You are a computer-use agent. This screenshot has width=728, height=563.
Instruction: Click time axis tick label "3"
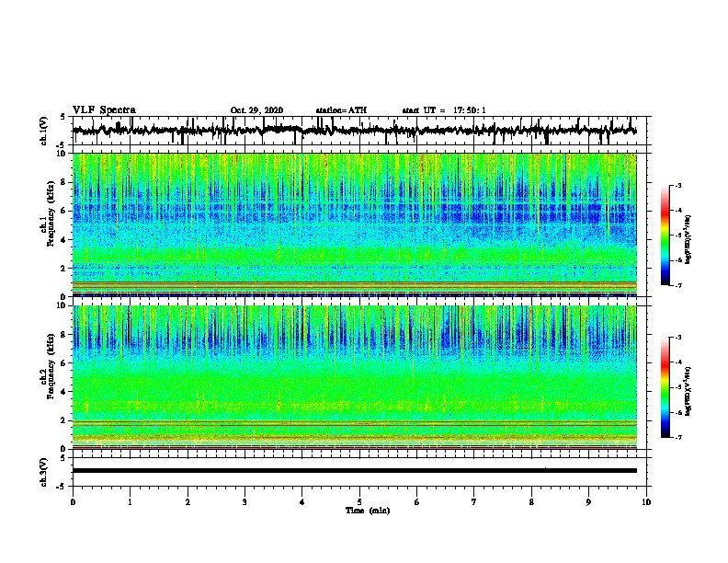245,502
